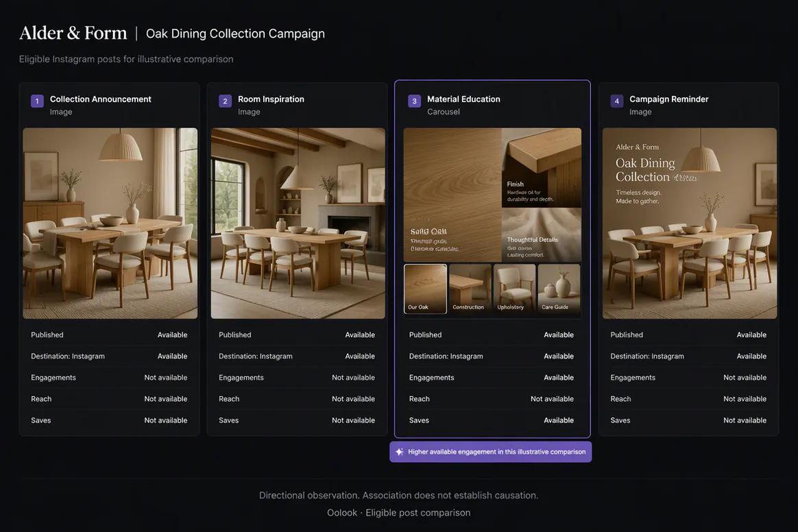Open the Campaign Reminder post image
Image resolution: width=798 pixels, height=532 pixels.
[x=690, y=223]
